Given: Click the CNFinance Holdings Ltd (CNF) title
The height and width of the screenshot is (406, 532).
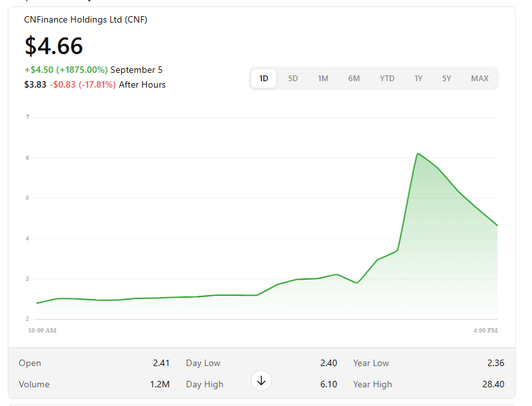Looking at the screenshot, I should [86, 20].
